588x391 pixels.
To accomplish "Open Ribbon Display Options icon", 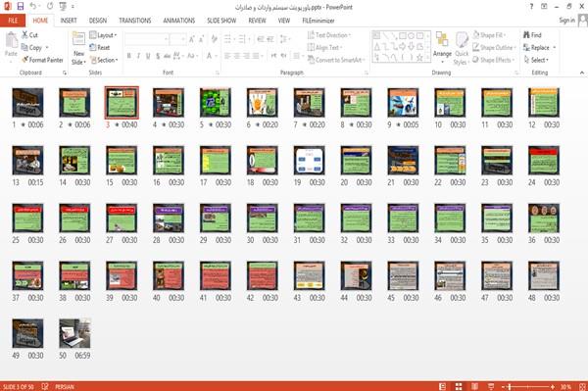I will tap(544, 7).
